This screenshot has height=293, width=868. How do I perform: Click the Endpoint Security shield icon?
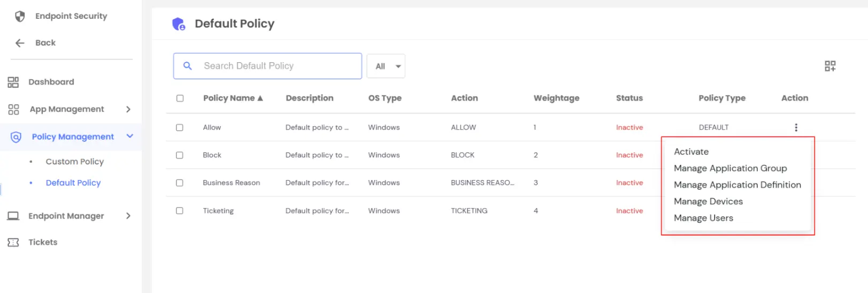point(20,16)
